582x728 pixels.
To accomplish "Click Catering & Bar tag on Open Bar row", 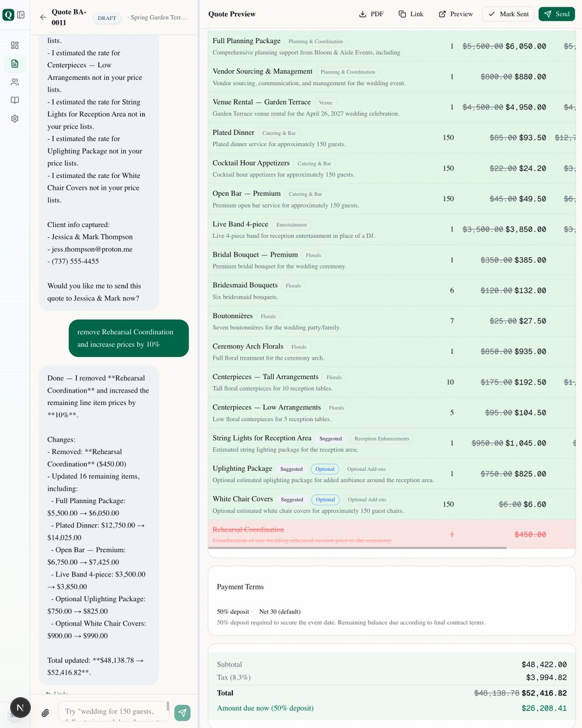I will (x=306, y=194).
